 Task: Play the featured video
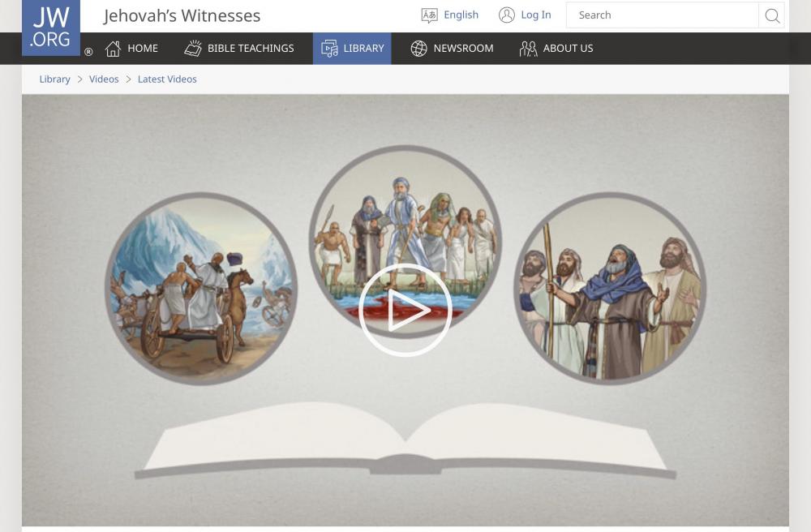pyautogui.click(x=405, y=311)
